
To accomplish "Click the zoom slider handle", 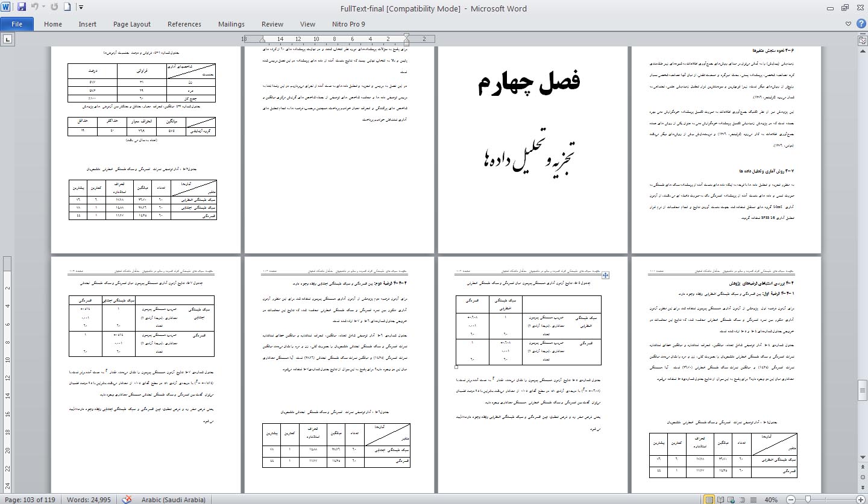I will click(x=808, y=500).
